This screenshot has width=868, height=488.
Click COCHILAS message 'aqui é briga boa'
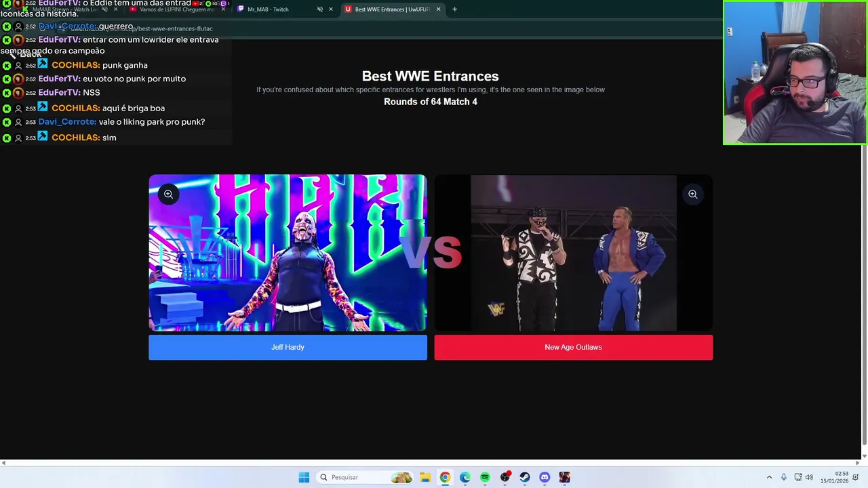tap(134, 108)
